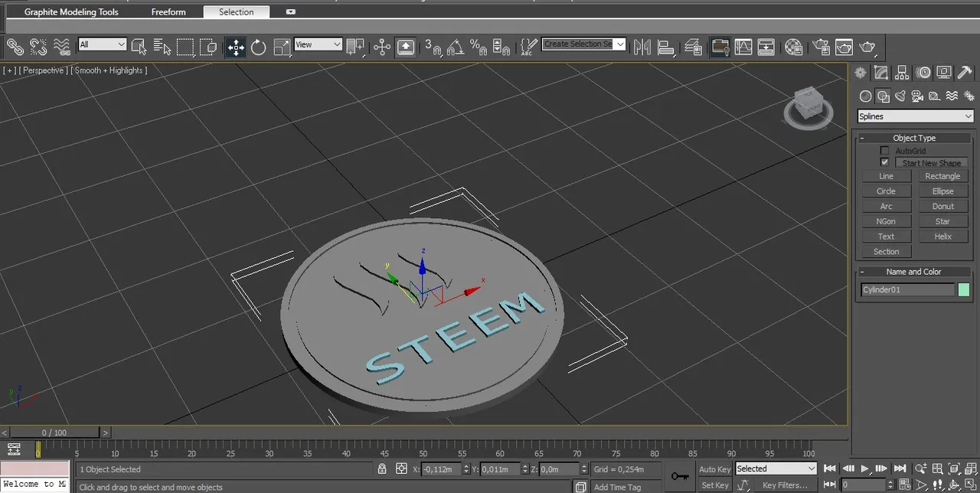Click Select and Manipulate icon
The image size is (980, 493).
(x=382, y=47)
